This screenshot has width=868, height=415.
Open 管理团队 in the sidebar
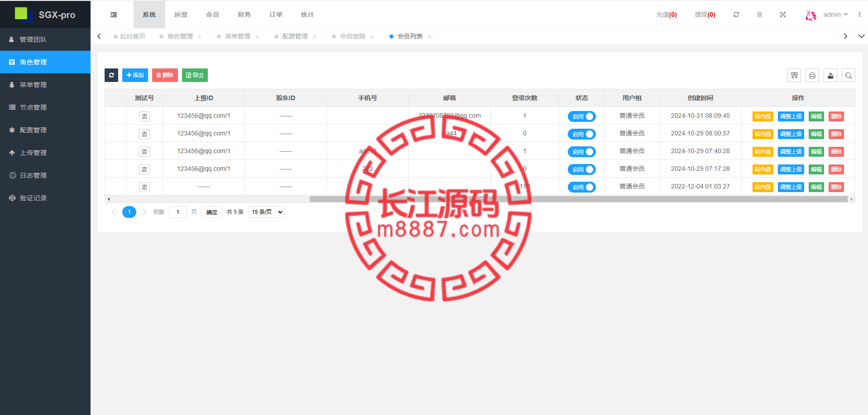[45, 39]
